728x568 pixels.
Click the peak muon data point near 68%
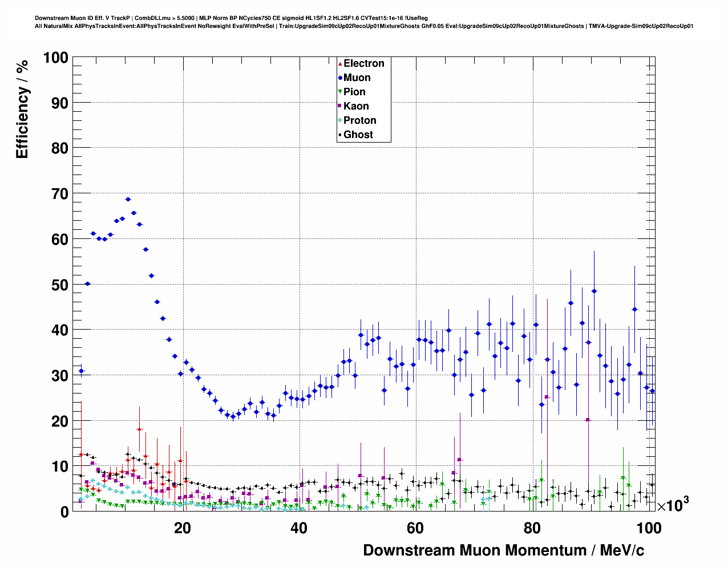(128, 200)
